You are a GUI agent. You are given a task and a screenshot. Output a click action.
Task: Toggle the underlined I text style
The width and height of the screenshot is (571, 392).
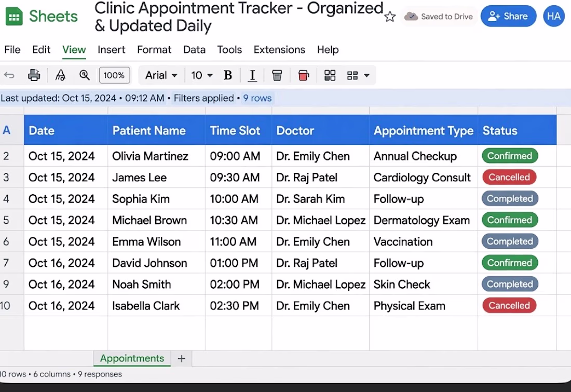[x=252, y=76]
